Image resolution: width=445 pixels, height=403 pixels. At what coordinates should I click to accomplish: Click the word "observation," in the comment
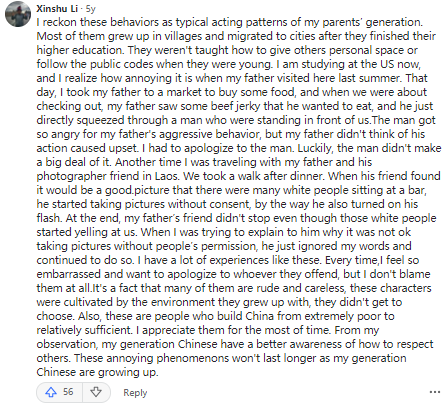tap(68, 344)
